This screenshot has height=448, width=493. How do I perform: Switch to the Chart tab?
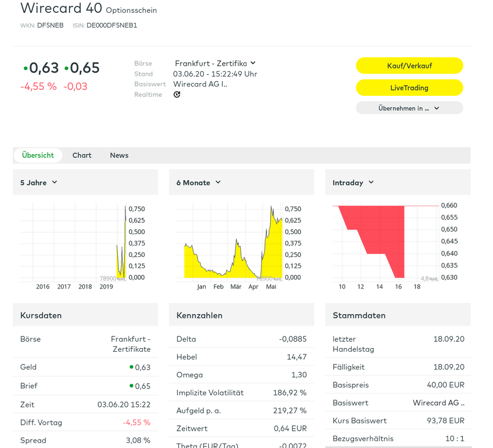click(82, 155)
